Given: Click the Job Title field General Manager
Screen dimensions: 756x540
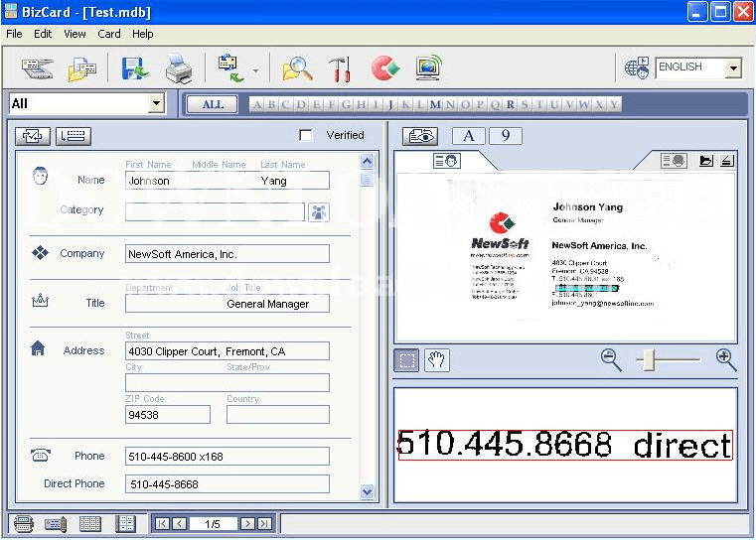Looking at the screenshot, I should pyautogui.click(x=278, y=304).
